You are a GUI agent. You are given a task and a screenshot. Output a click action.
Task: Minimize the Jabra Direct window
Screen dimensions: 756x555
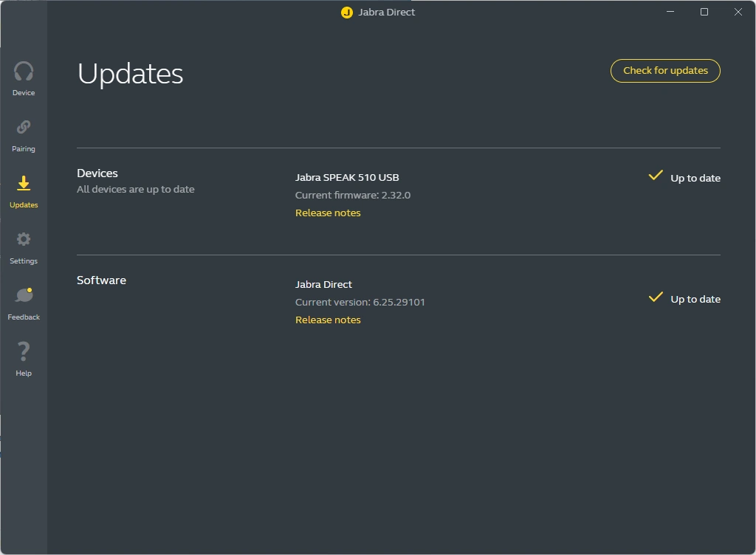[x=670, y=12]
